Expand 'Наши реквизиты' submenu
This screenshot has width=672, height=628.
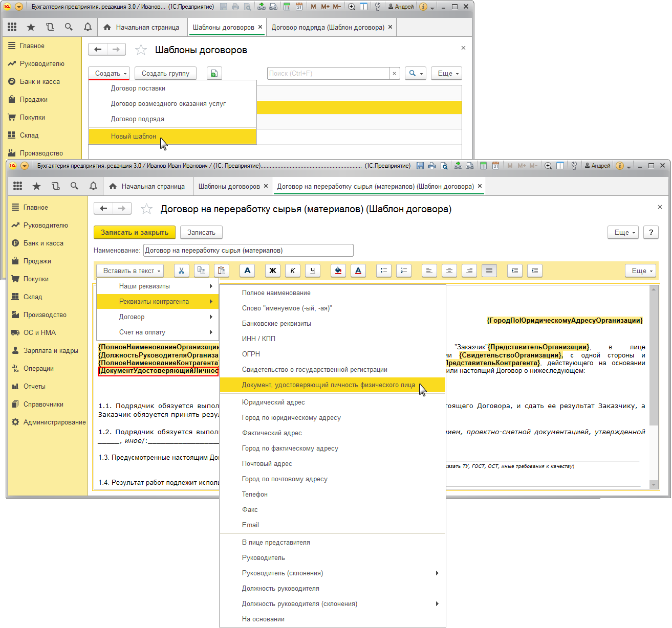158,286
